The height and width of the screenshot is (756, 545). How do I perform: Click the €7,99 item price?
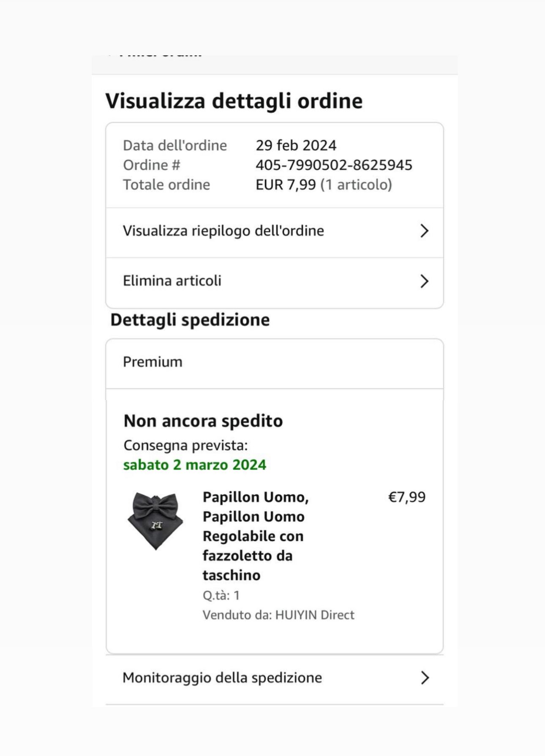(406, 497)
